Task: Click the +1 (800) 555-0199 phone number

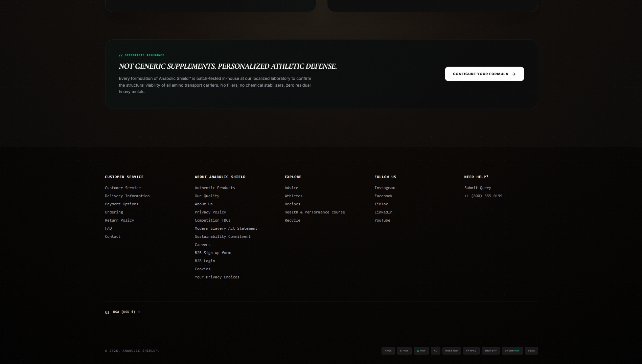Action: point(483,196)
